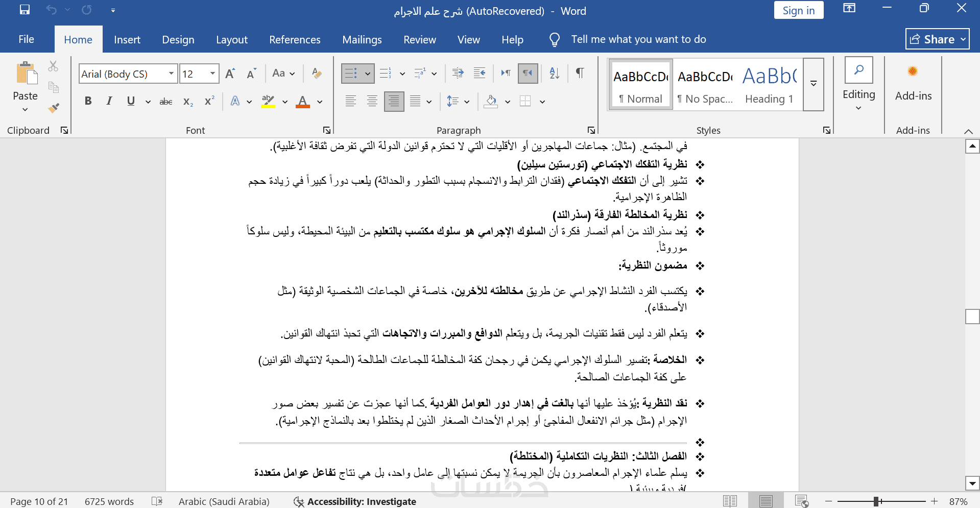The width and height of the screenshot is (980, 508).
Task: Apply the No Spacing style
Action: pos(705,84)
